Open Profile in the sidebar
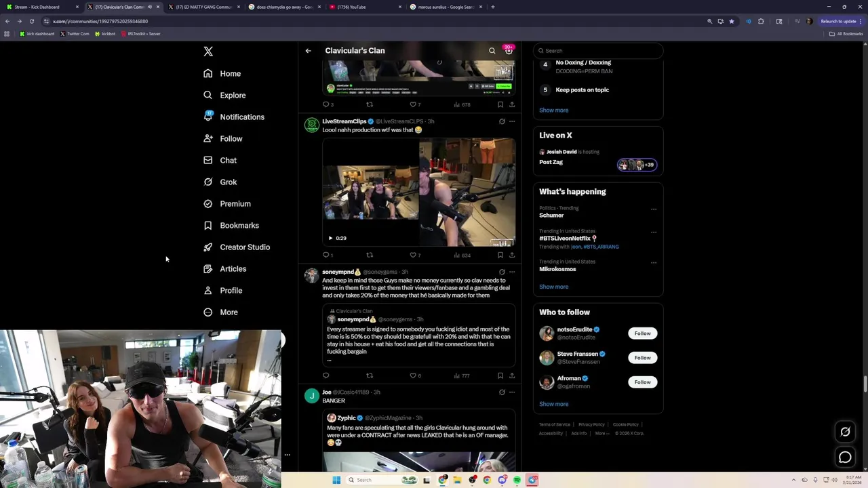Viewport: 868px width, 488px height. [x=222, y=290]
